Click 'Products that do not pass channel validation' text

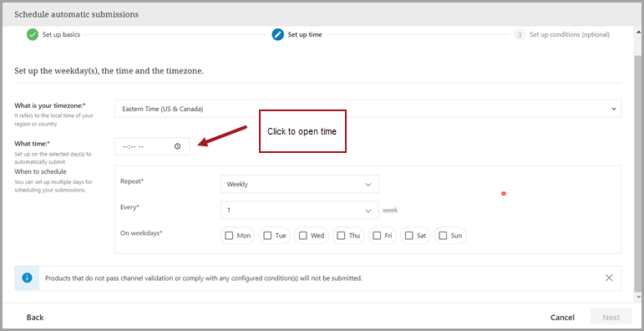203,278
